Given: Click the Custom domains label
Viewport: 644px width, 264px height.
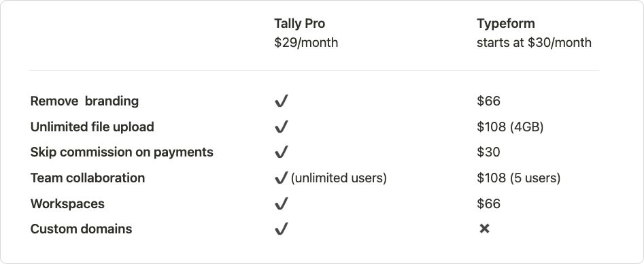Looking at the screenshot, I should pos(82,229).
